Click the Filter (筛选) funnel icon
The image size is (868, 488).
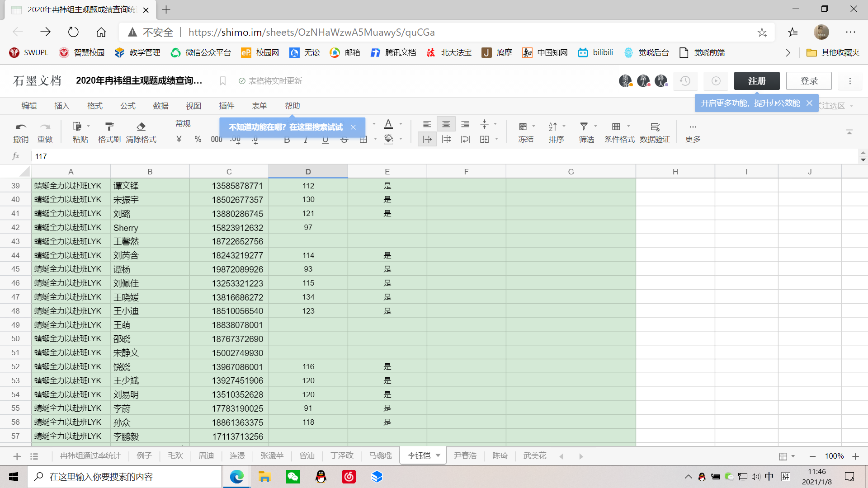584,127
